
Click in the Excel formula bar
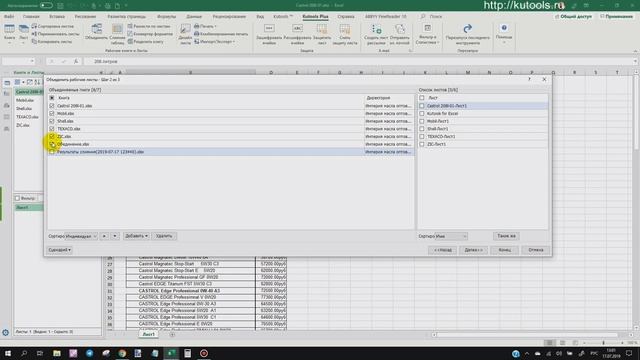(x=359, y=61)
